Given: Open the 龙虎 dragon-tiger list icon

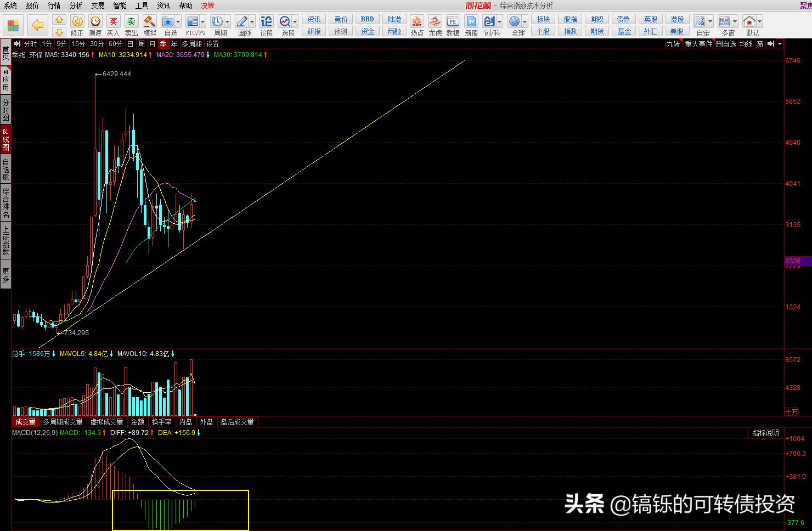Looking at the screenshot, I should [435, 21].
